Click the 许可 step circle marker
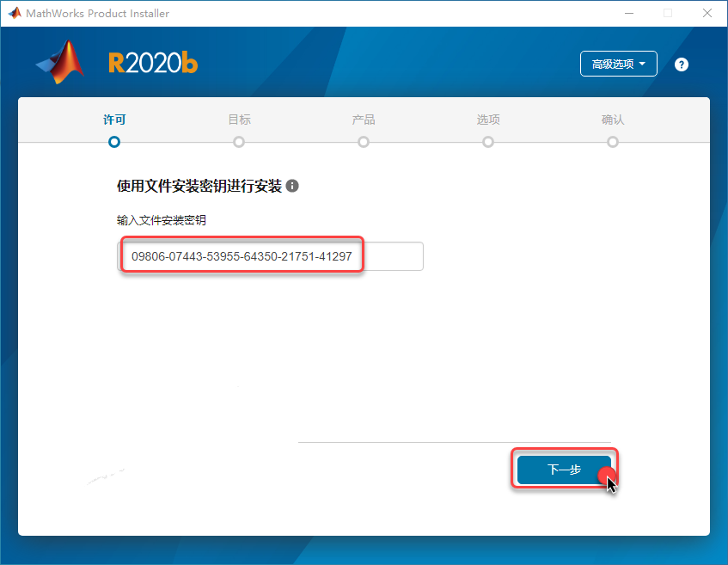 pyautogui.click(x=114, y=142)
